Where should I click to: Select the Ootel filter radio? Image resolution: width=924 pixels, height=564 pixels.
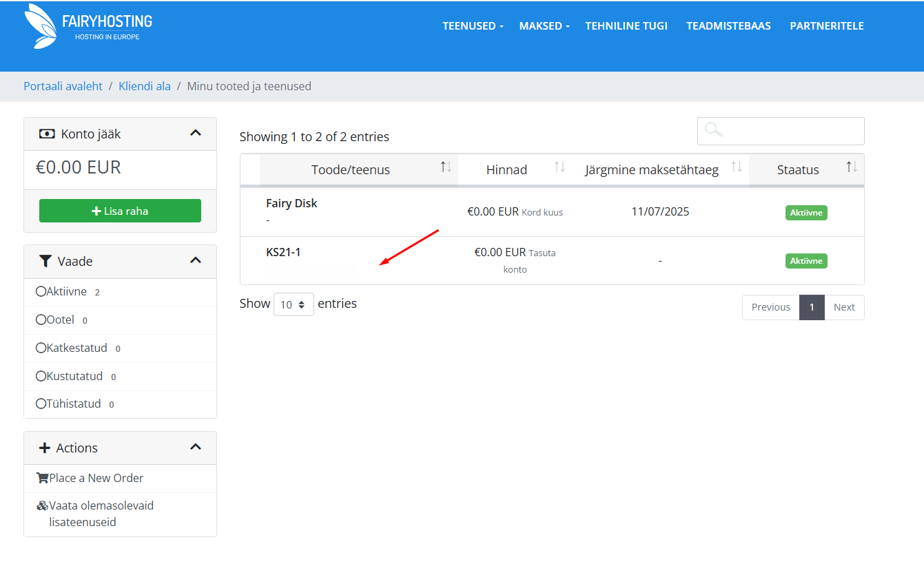pyautogui.click(x=41, y=320)
